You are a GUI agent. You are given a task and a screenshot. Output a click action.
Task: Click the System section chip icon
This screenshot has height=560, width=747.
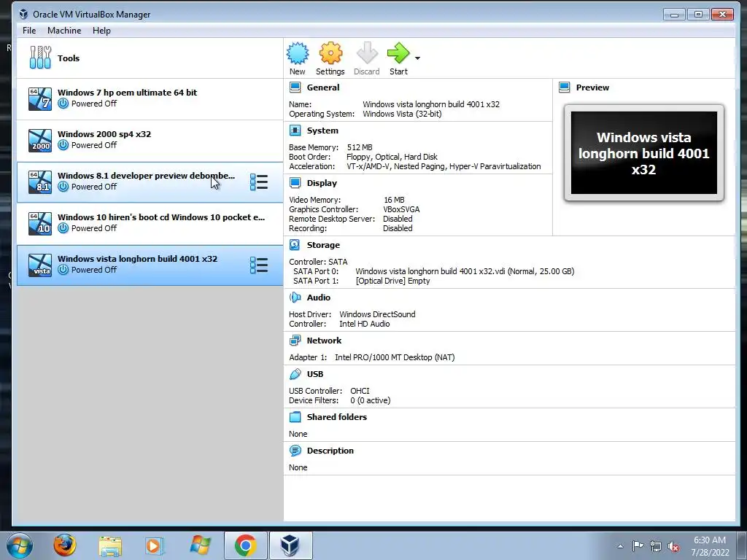(295, 131)
